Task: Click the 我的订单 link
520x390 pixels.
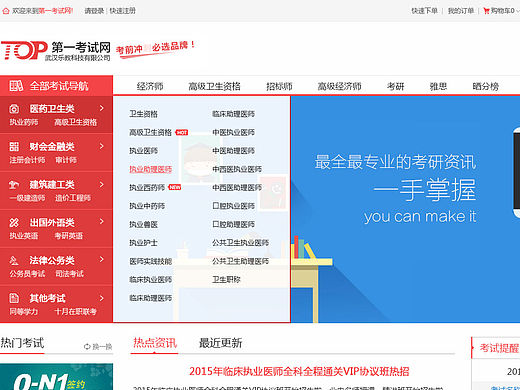Action: [461, 11]
